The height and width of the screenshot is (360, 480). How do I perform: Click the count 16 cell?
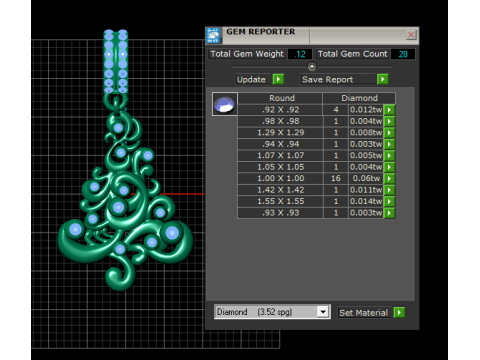tap(336, 178)
